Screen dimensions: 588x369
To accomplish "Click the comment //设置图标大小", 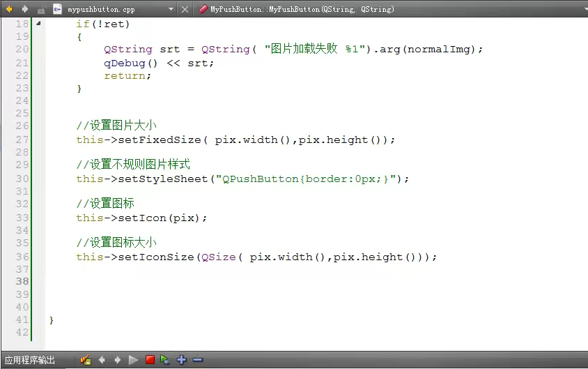I will point(116,243).
